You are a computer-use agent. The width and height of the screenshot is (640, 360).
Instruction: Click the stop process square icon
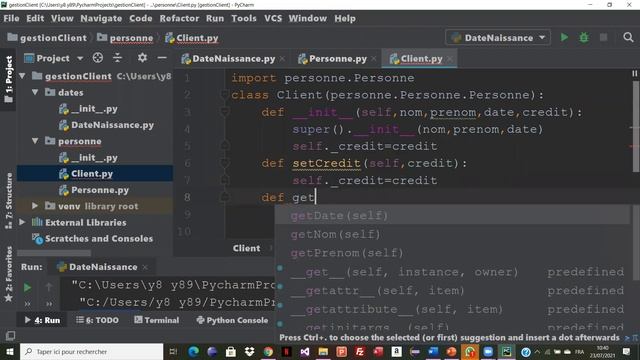pyautogui.click(x=603, y=38)
